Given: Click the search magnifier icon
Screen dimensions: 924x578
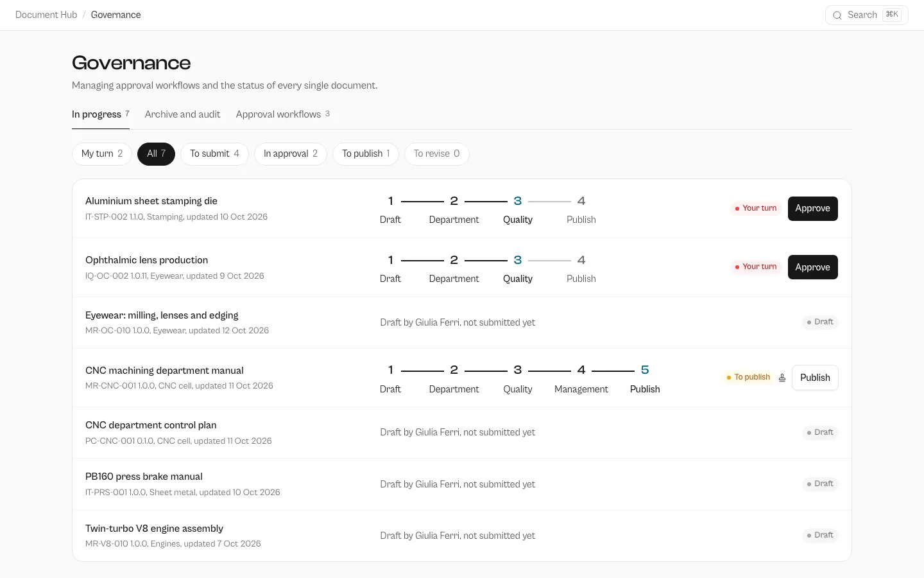Looking at the screenshot, I should tap(837, 15).
